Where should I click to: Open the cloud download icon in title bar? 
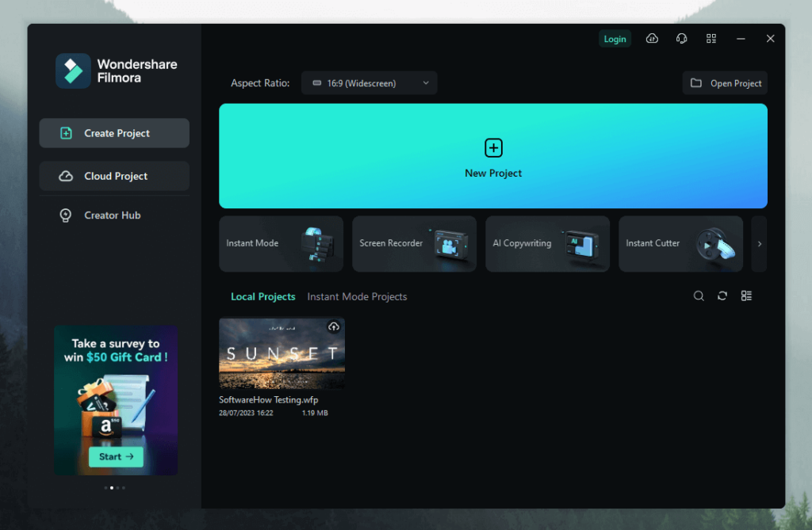click(652, 39)
